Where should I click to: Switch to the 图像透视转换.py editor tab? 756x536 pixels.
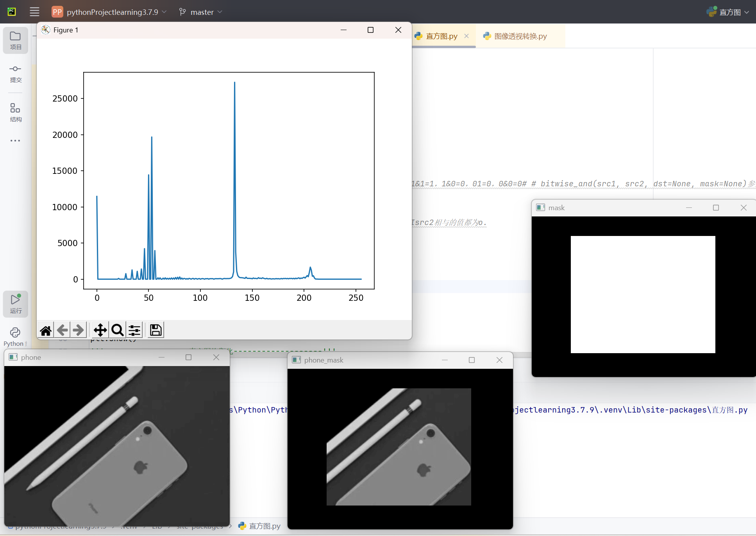pyautogui.click(x=520, y=36)
